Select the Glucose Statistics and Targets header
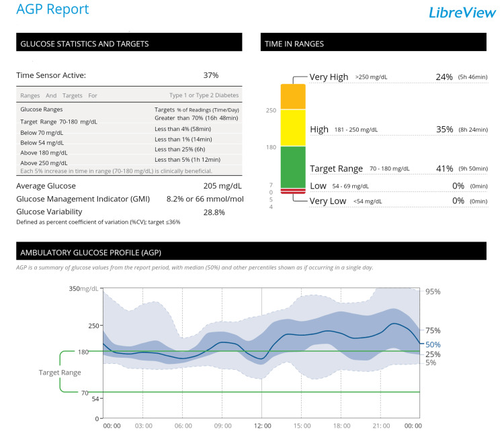 (129, 42)
